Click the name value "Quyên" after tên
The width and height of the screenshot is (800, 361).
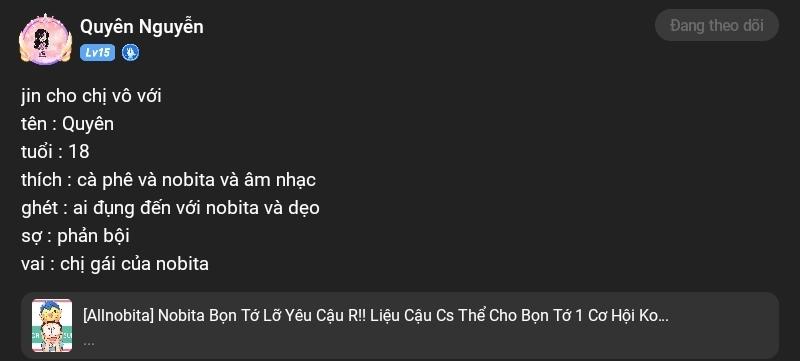point(88,124)
